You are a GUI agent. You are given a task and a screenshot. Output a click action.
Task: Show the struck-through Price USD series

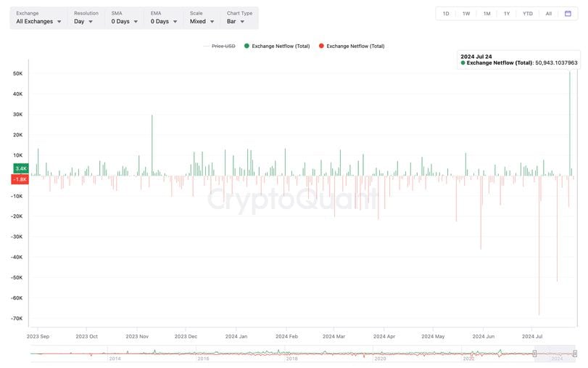pyautogui.click(x=223, y=46)
